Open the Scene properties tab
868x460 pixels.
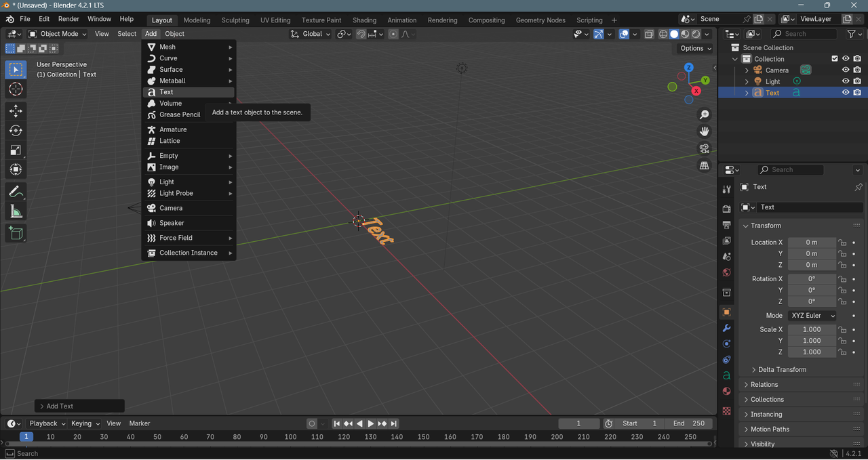click(x=726, y=257)
